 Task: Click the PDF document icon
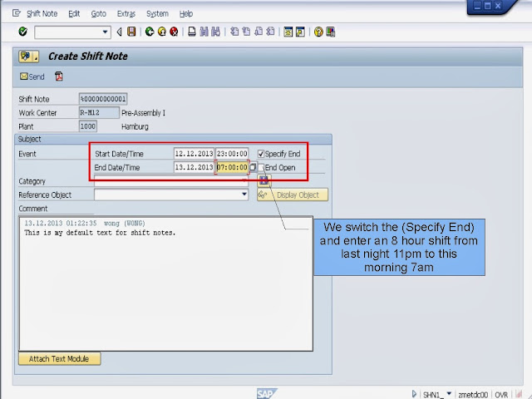click(59, 76)
